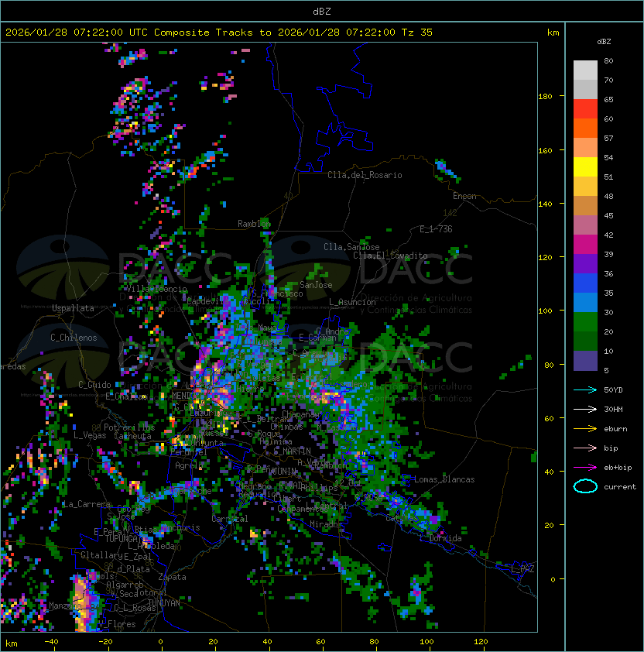The width and height of the screenshot is (644, 652).
Task: Click the '2026/01/28 07:22:00 UTC' start timestamp
Action: tap(77, 33)
